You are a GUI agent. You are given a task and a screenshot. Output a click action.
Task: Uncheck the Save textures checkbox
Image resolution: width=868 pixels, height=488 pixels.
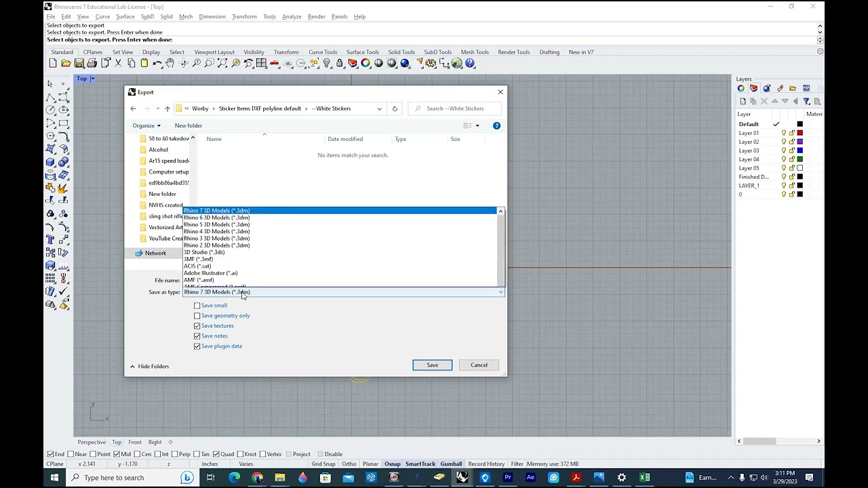pos(197,326)
